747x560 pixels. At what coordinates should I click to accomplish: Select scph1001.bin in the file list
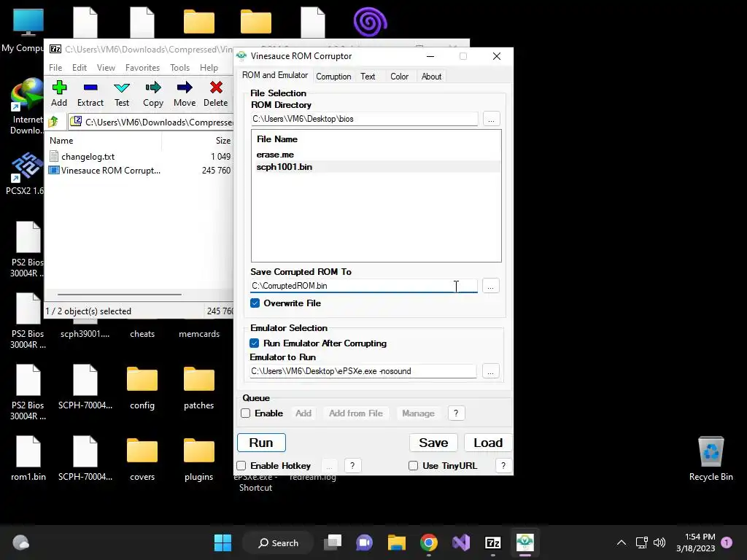tap(376, 167)
